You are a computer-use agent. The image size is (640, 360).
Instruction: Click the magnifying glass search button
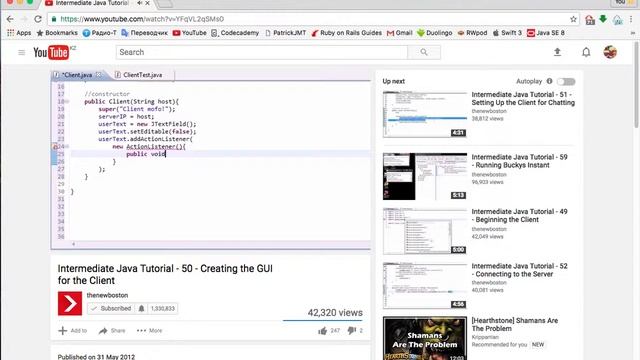pyautogui.click(x=424, y=52)
